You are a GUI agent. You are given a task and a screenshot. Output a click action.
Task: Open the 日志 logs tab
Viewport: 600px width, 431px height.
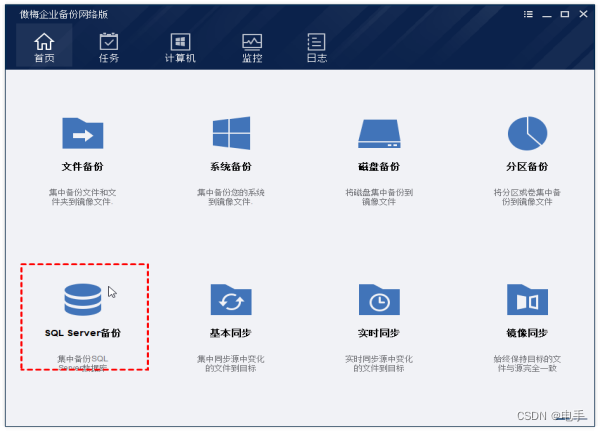click(317, 47)
